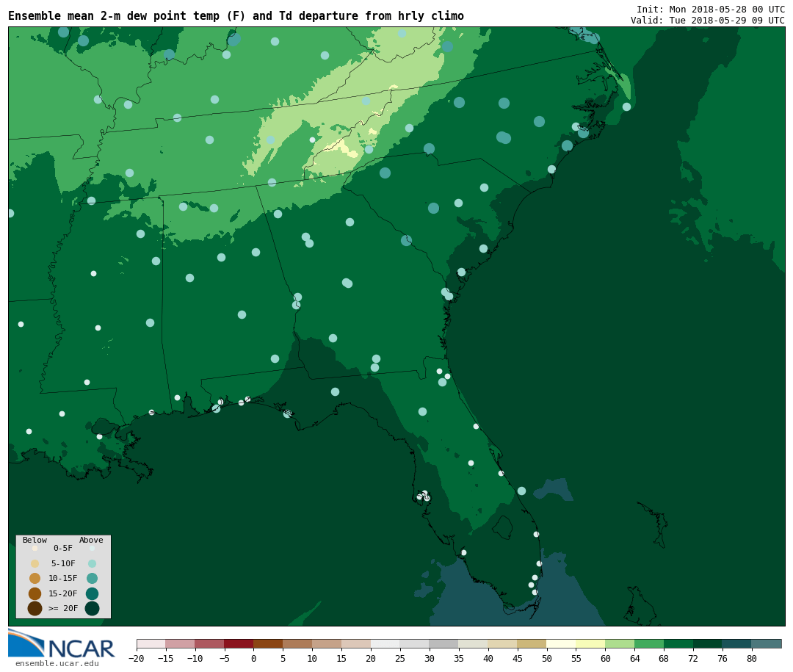Click the '64' colorbar tick label
The image size is (793, 672).
coord(634,658)
